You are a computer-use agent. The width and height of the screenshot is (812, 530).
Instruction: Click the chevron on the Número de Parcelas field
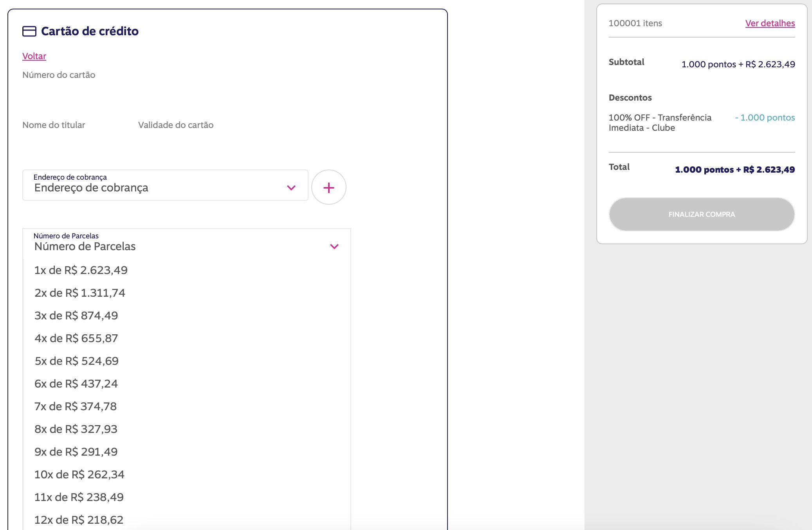click(x=334, y=247)
